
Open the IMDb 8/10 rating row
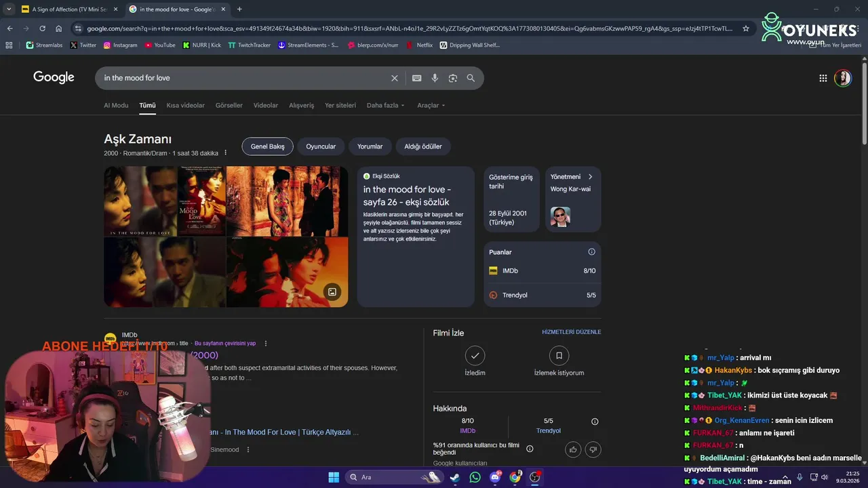[x=542, y=270]
